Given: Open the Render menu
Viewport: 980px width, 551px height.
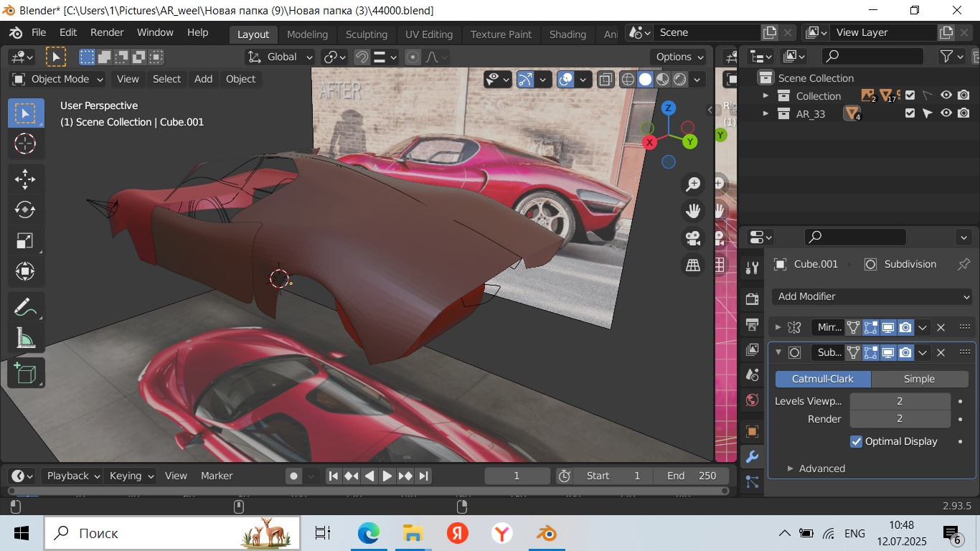Looking at the screenshot, I should pos(107,32).
